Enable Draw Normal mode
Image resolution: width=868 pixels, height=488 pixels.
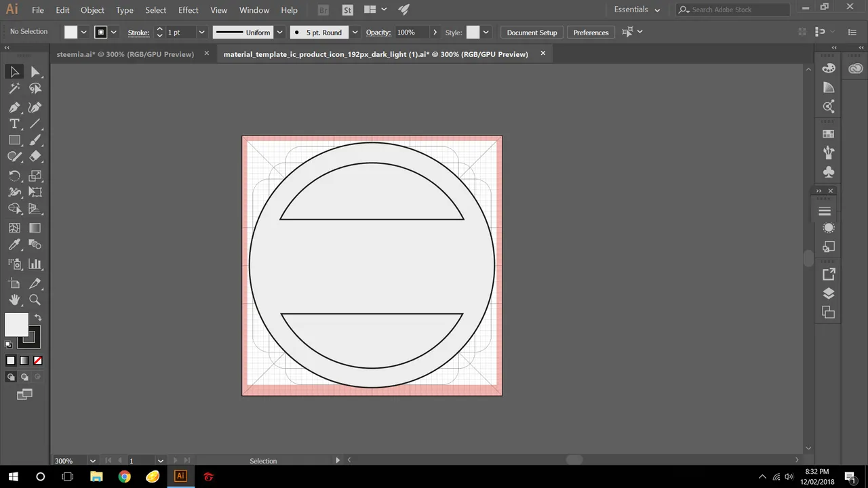click(11, 377)
